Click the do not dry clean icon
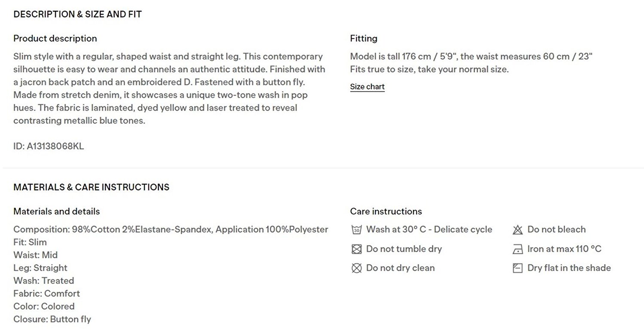Viewport: 644px width, 334px height. (x=356, y=268)
